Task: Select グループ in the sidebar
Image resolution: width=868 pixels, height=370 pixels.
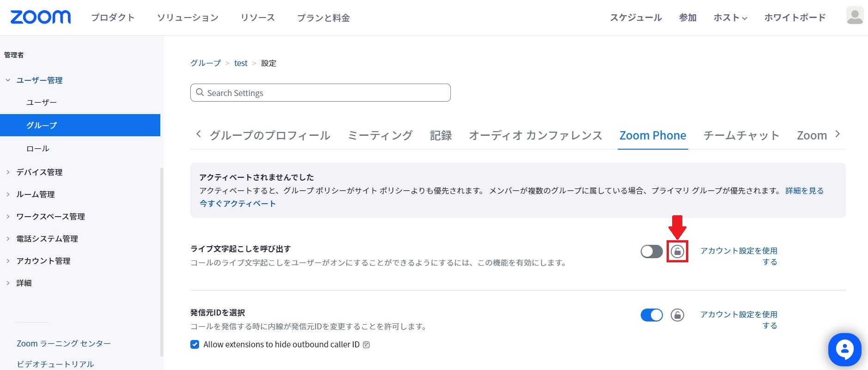Action: (80, 125)
